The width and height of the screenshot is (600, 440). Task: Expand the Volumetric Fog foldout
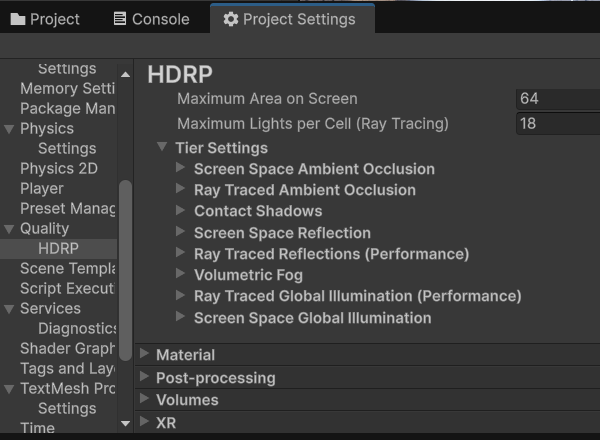[x=181, y=274]
